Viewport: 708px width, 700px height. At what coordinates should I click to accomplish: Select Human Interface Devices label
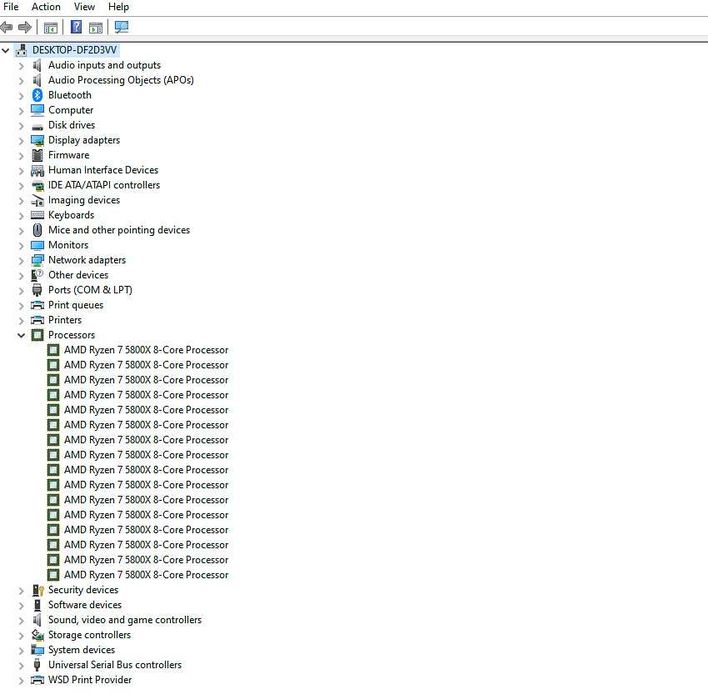click(x=103, y=170)
